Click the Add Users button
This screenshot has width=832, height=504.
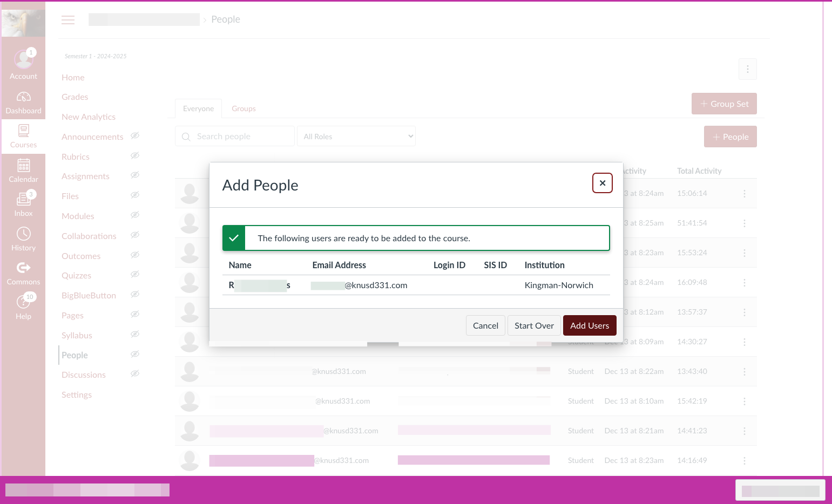click(x=590, y=325)
